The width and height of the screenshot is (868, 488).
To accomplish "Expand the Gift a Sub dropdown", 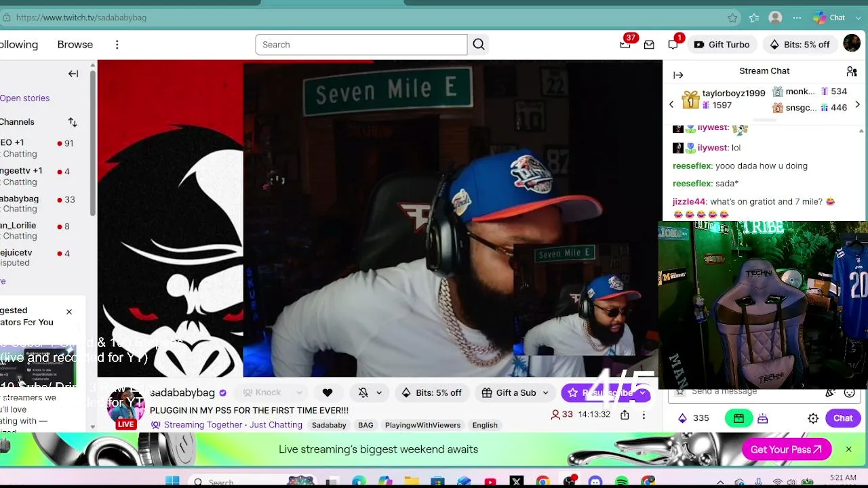I will tap(545, 392).
